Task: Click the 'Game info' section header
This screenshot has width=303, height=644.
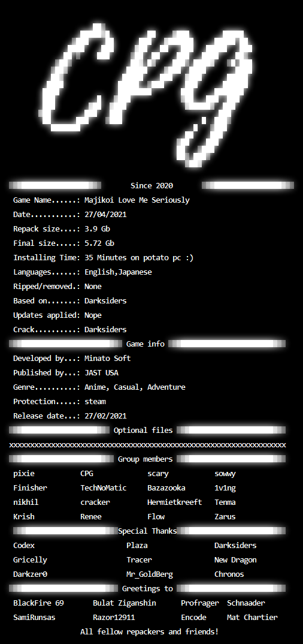Action: pos(145,344)
